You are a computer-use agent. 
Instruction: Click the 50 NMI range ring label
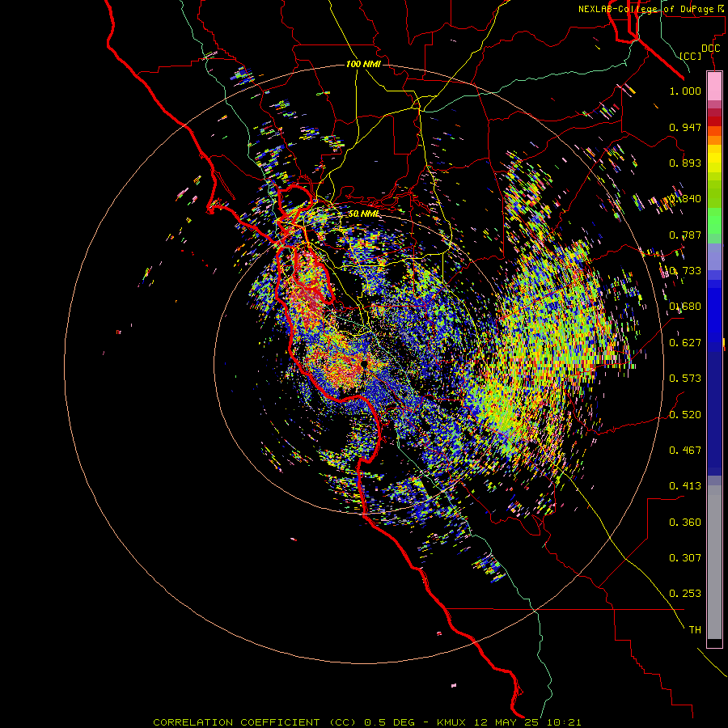(x=363, y=214)
